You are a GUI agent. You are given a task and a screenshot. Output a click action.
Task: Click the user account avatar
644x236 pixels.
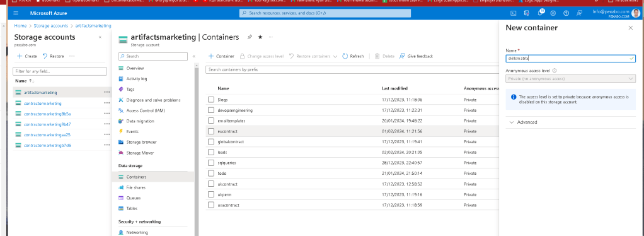point(636,13)
